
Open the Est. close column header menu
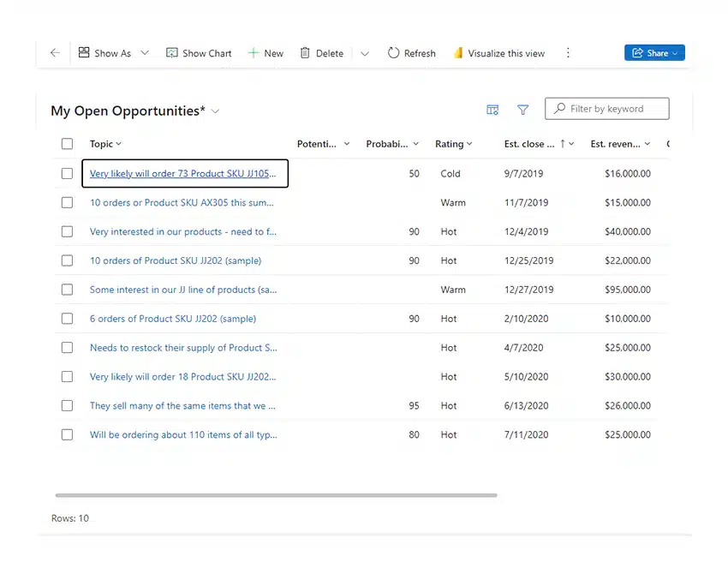click(571, 144)
